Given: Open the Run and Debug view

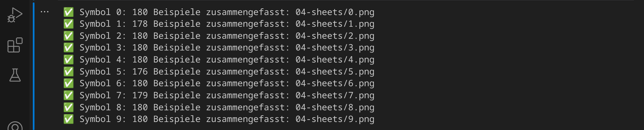Looking at the screenshot, I should coord(15,15).
